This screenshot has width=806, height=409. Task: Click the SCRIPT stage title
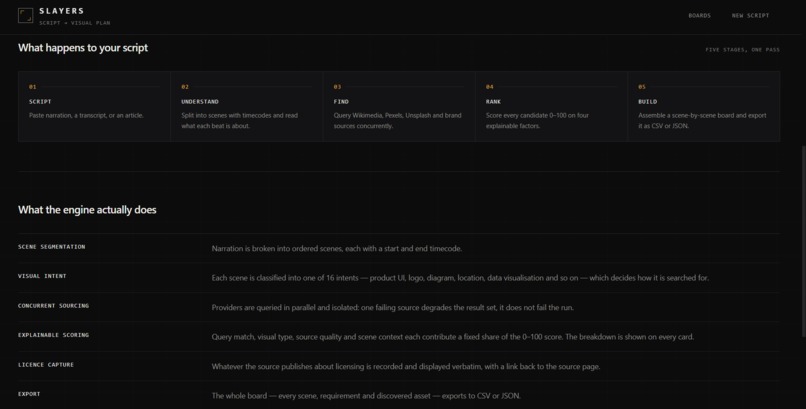tap(40, 102)
